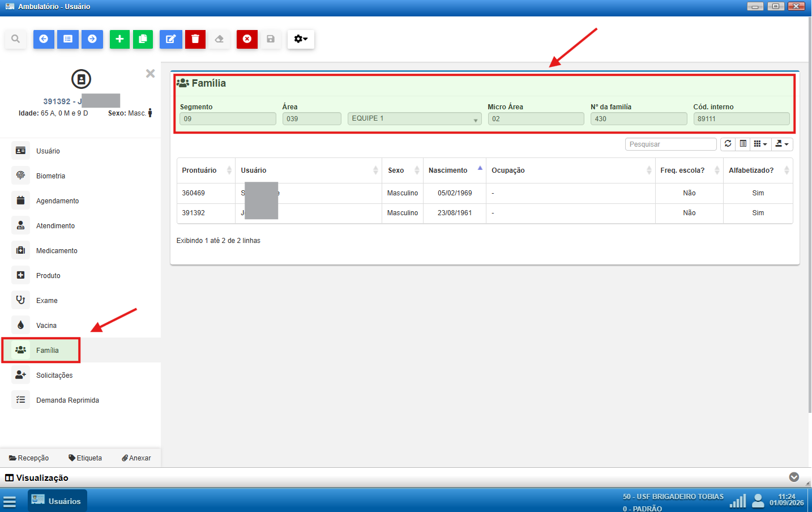Refresh the family table
Image resolution: width=812 pixels, height=512 pixels.
728,144
